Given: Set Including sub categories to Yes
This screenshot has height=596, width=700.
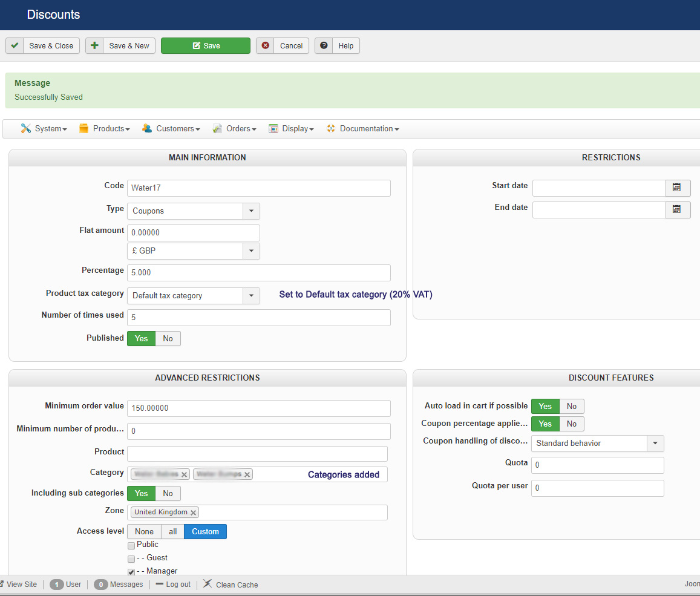Looking at the screenshot, I should (x=141, y=493).
